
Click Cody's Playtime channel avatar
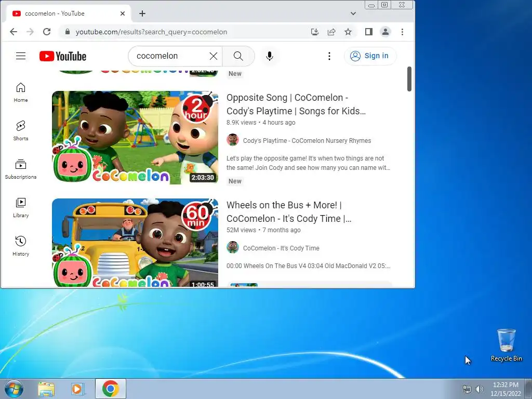click(233, 140)
